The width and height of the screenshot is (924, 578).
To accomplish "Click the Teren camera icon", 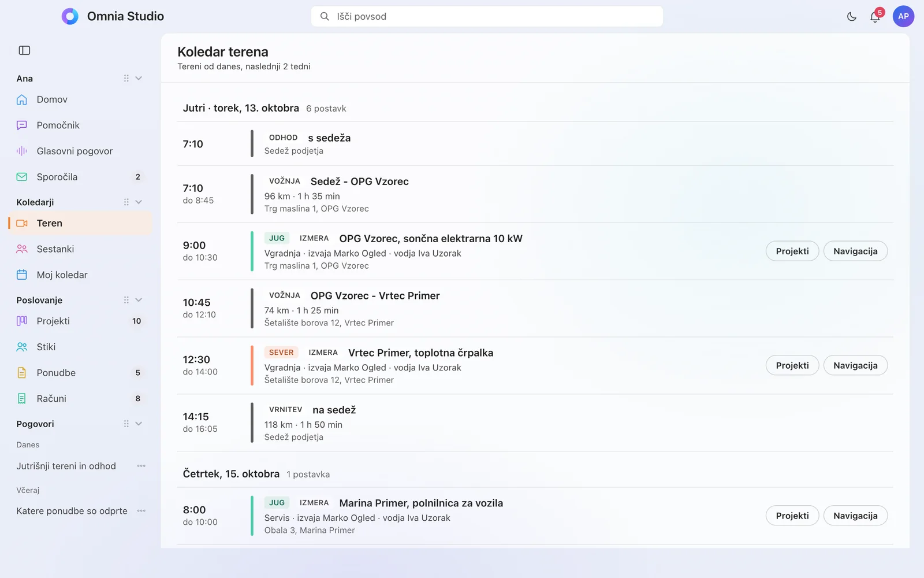I will pos(22,223).
